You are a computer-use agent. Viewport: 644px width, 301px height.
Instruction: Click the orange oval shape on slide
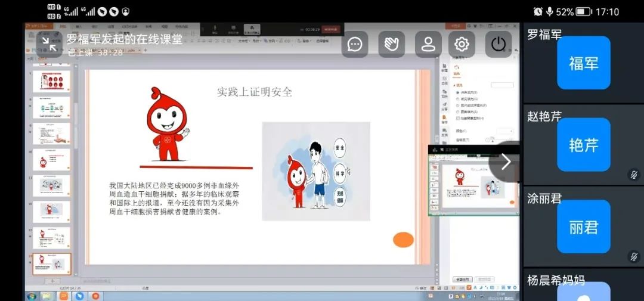click(403, 240)
